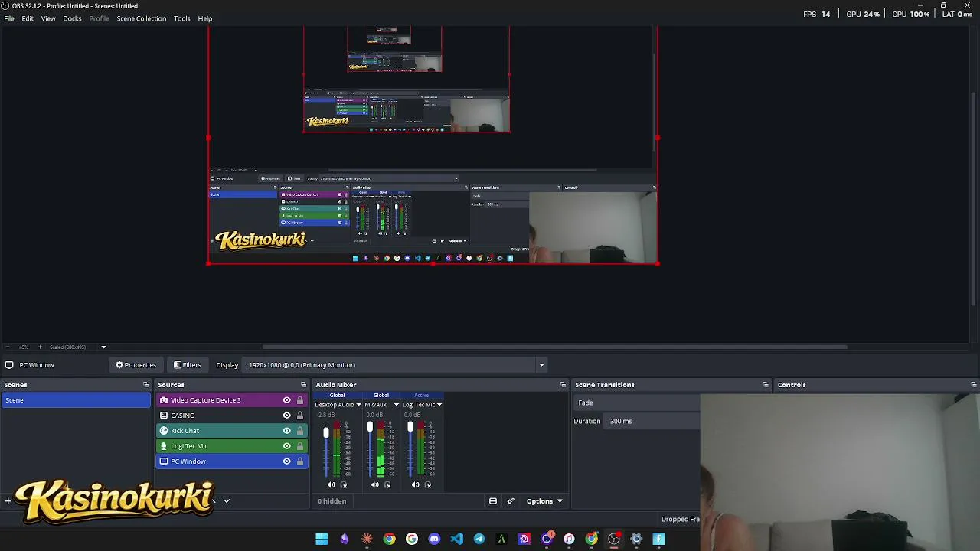Open the Docks menu

pyautogui.click(x=72, y=18)
